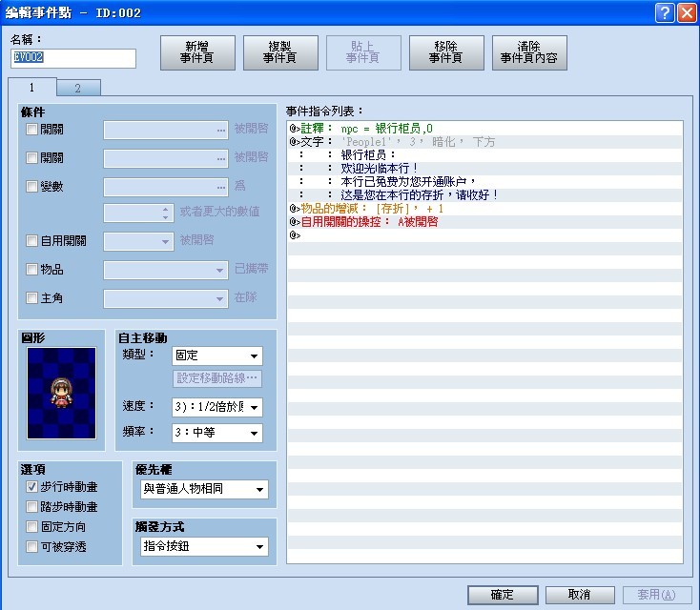
Task: Select the text line 银行柜员:
Action: (x=484, y=155)
